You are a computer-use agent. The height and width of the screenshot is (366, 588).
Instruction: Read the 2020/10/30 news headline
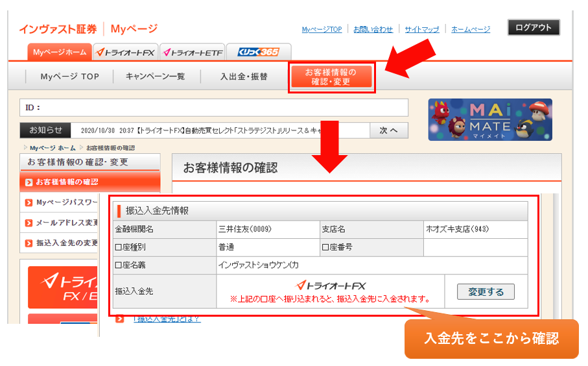tap(202, 130)
